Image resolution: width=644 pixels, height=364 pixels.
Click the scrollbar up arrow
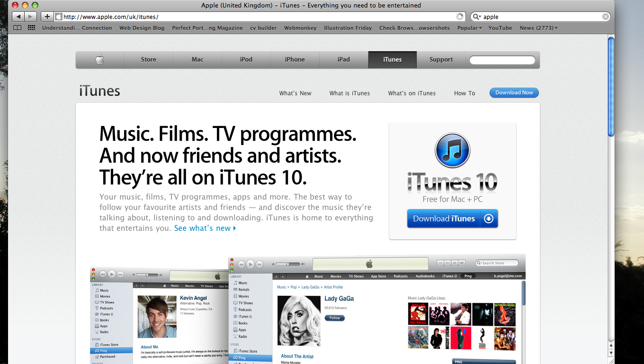[x=611, y=346]
